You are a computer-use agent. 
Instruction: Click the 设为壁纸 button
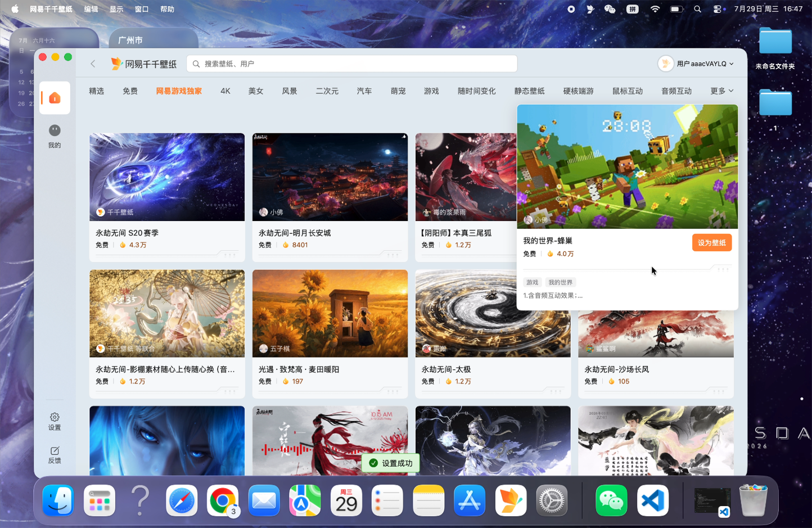pyautogui.click(x=711, y=243)
